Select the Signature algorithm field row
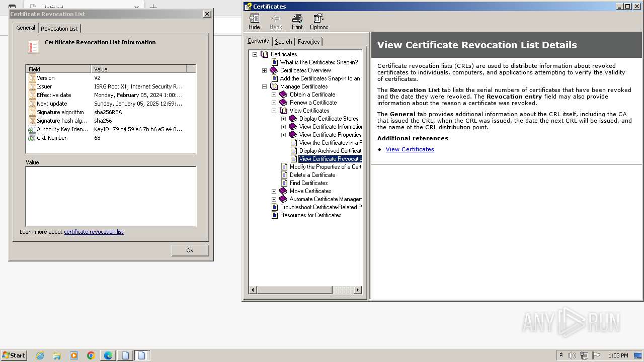The height and width of the screenshot is (362, 644). click(111, 112)
